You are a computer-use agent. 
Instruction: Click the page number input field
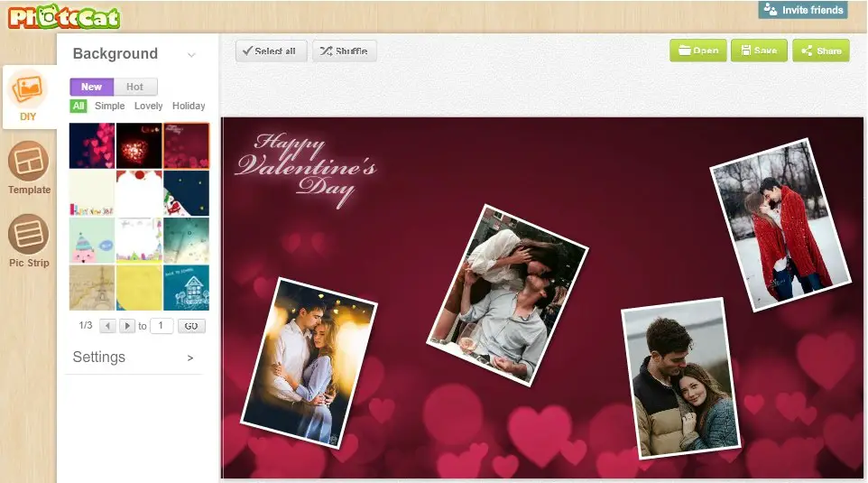click(x=162, y=326)
